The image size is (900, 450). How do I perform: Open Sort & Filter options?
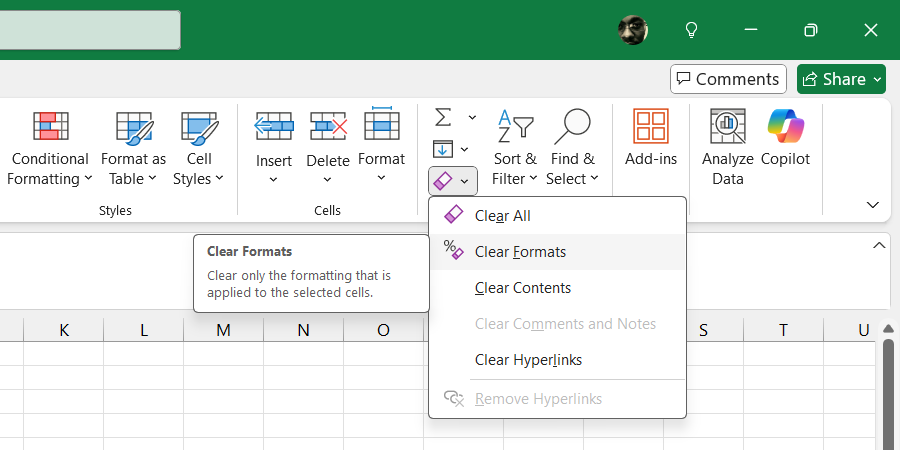point(515,148)
